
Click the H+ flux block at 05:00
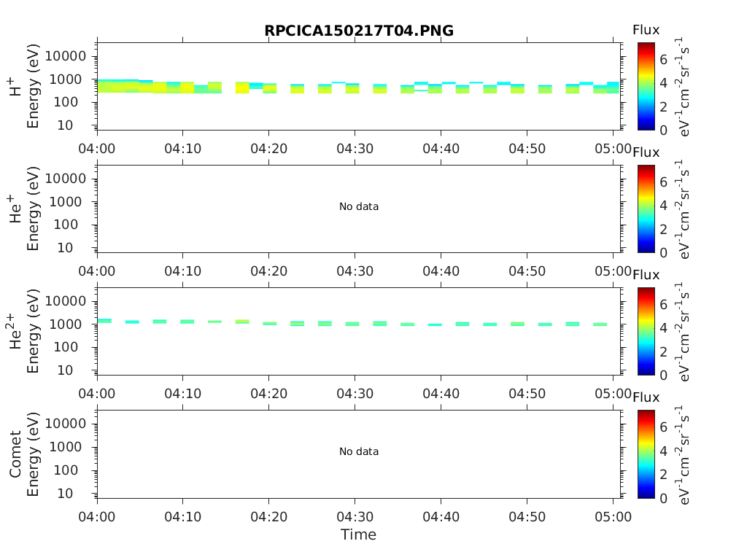click(613, 87)
